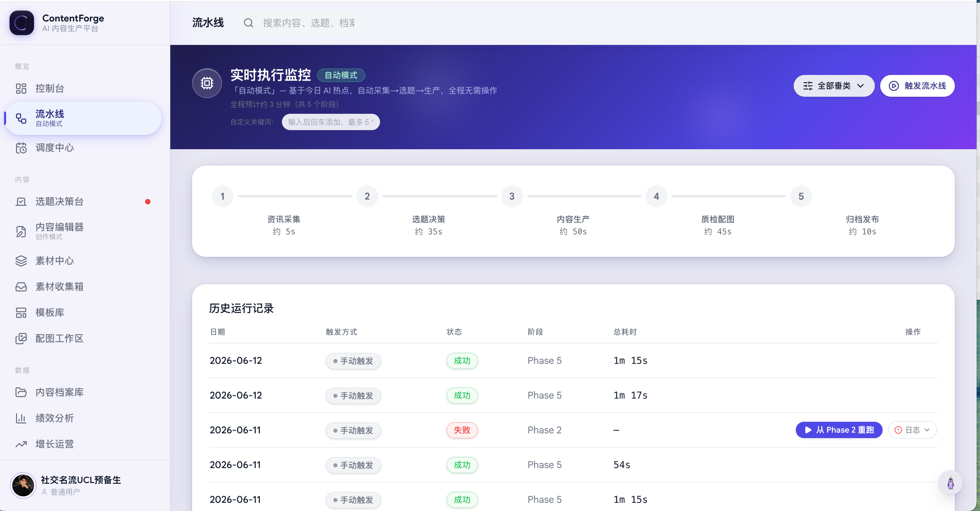
Task: Click the CPU chip monitor icon
Action: click(207, 83)
